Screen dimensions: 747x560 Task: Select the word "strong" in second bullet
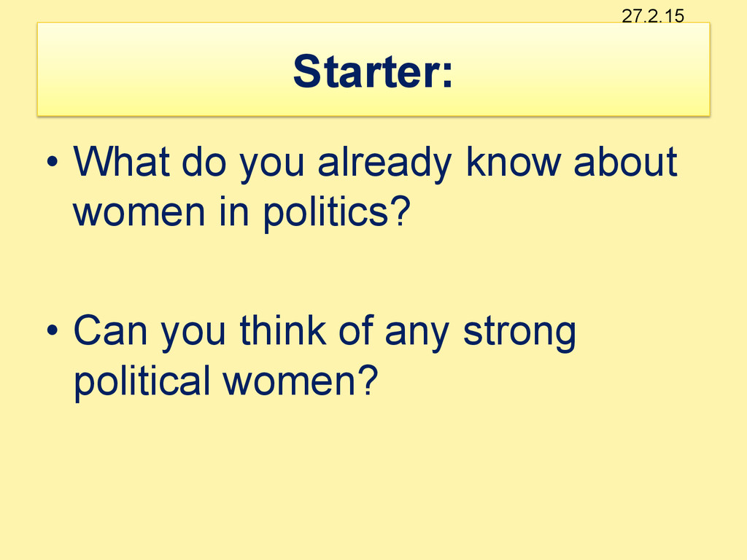click(x=519, y=332)
